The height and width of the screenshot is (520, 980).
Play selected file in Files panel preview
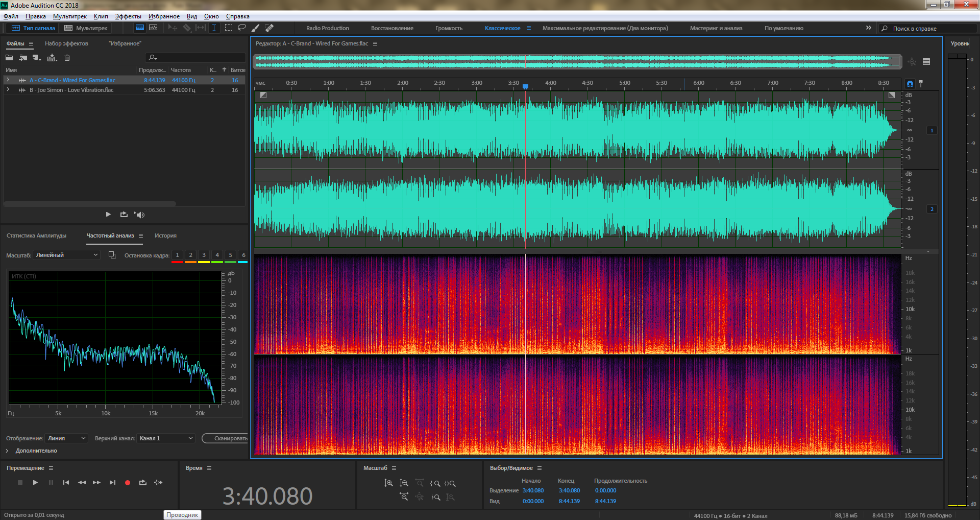click(x=108, y=215)
